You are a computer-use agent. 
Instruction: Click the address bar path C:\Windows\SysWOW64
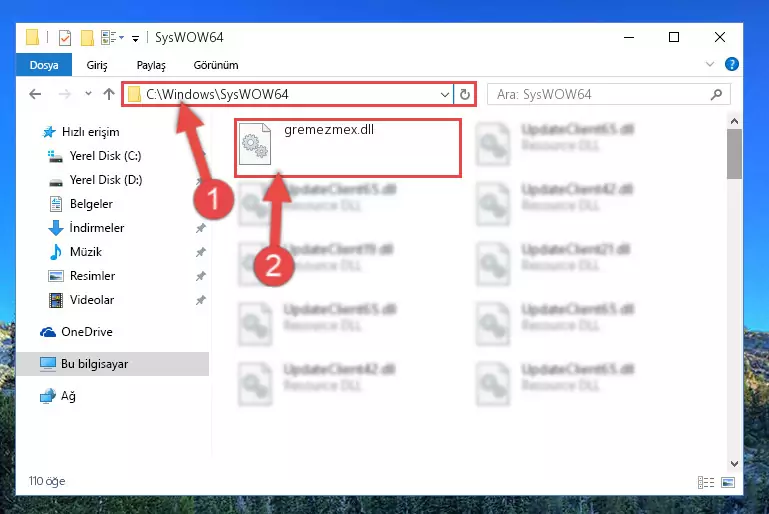click(217, 94)
